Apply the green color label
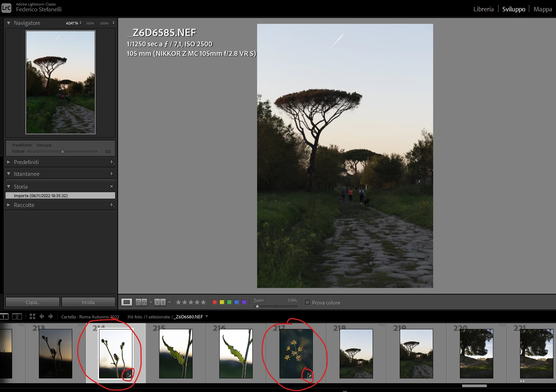Image resolution: width=556 pixels, height=392 pixels. tap(229, 302)
